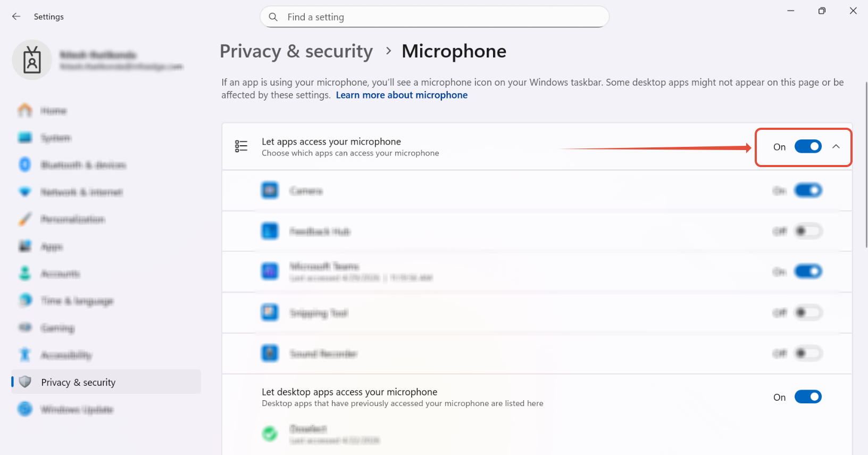Open Windows Update via circular arrows icon
Viewport: 868px width, 455px height.
click(x=25, y=409)
